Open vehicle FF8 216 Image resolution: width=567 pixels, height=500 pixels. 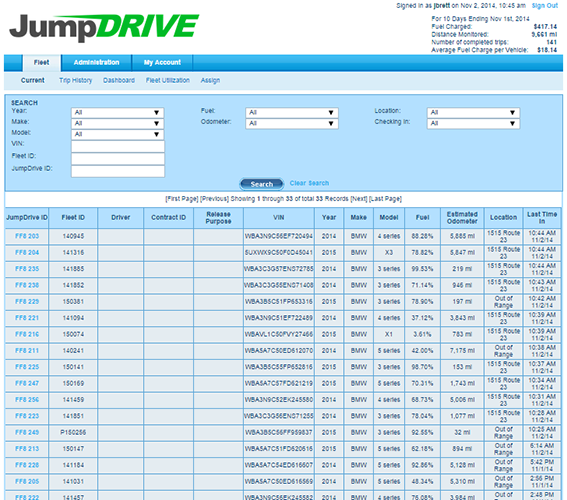[27, 334]
